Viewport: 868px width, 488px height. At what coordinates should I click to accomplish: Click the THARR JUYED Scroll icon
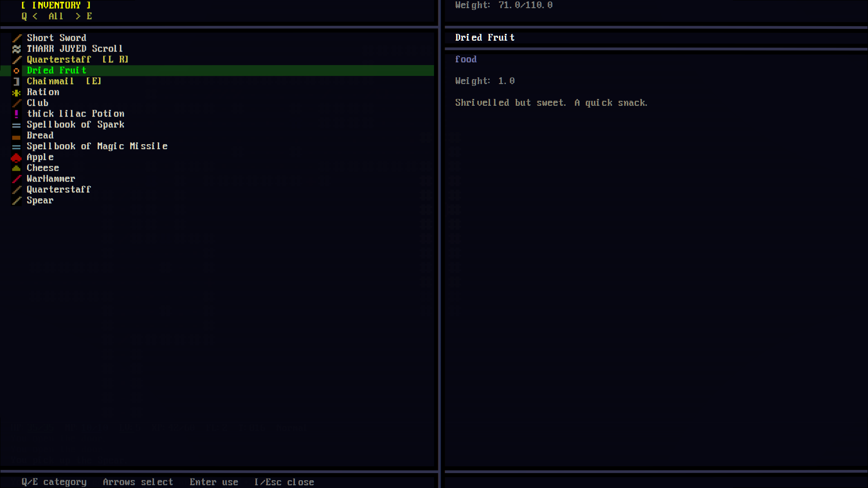[17, 49]
